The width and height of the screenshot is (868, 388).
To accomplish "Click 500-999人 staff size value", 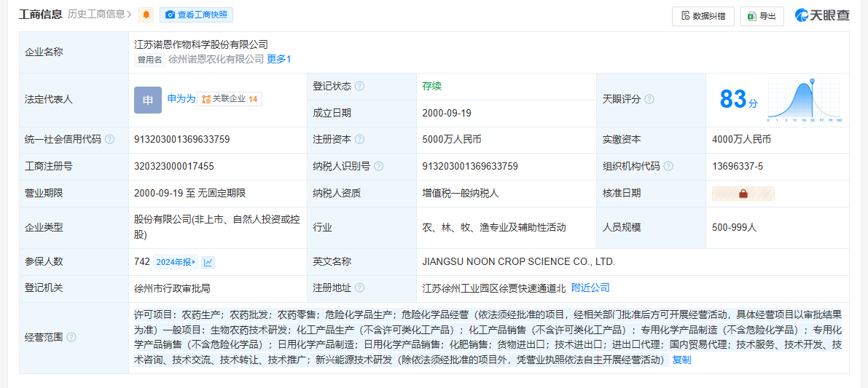I will click(735, 227).
